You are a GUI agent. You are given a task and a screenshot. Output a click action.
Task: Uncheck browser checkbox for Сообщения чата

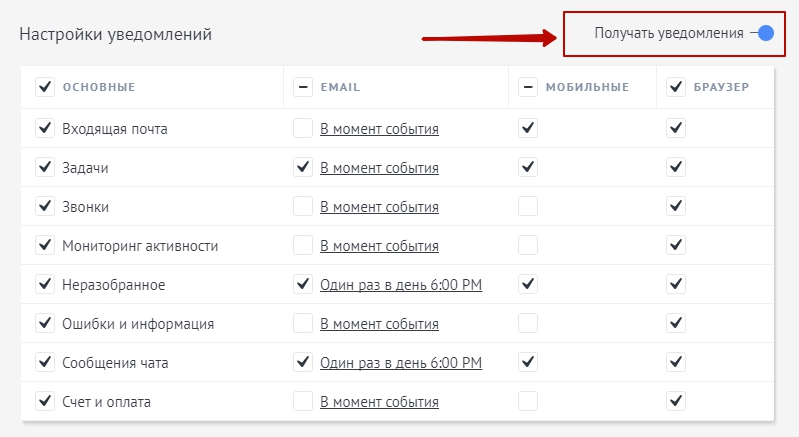pos(676,362)
